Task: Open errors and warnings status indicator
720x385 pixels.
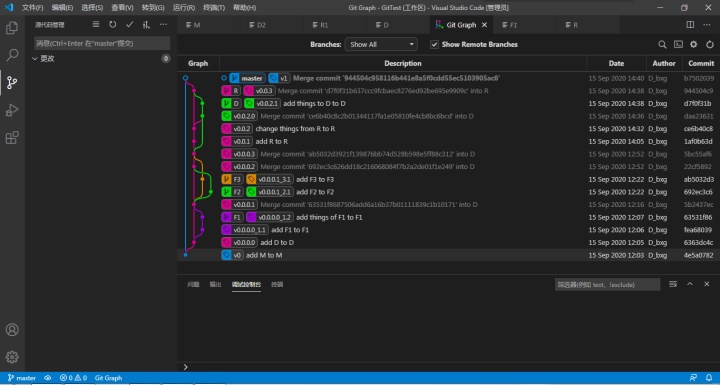Action: 73,378
